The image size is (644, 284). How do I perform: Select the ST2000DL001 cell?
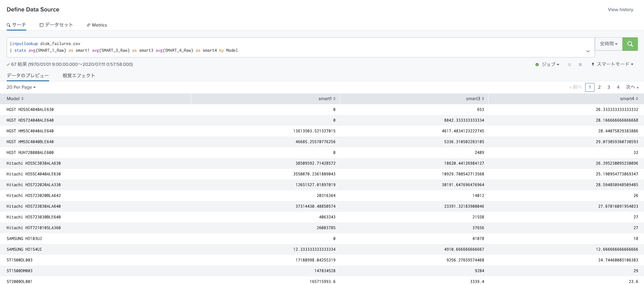click(19, 281)
